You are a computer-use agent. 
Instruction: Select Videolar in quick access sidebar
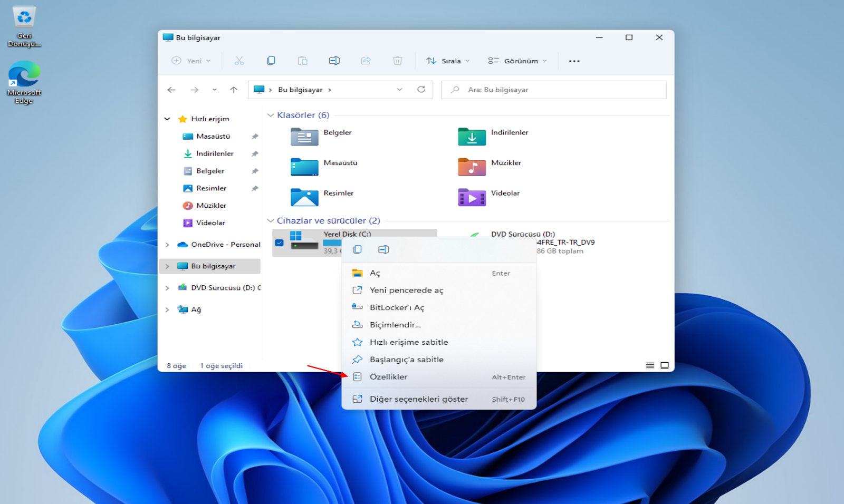coord(210,223)
